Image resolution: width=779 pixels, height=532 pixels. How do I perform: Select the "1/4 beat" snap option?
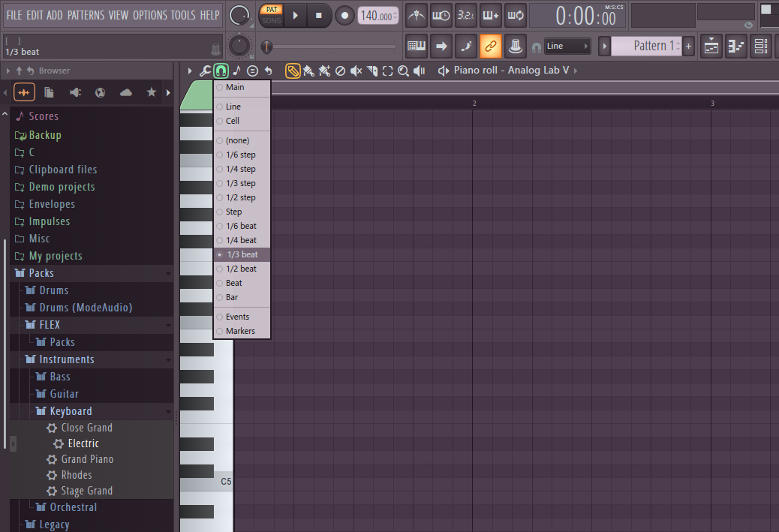[x=240, y=240]
